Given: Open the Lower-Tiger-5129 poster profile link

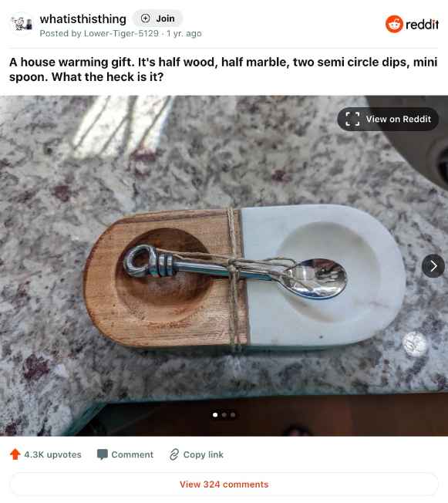Looking at the screenshot, I should click(x=121, y=33).
